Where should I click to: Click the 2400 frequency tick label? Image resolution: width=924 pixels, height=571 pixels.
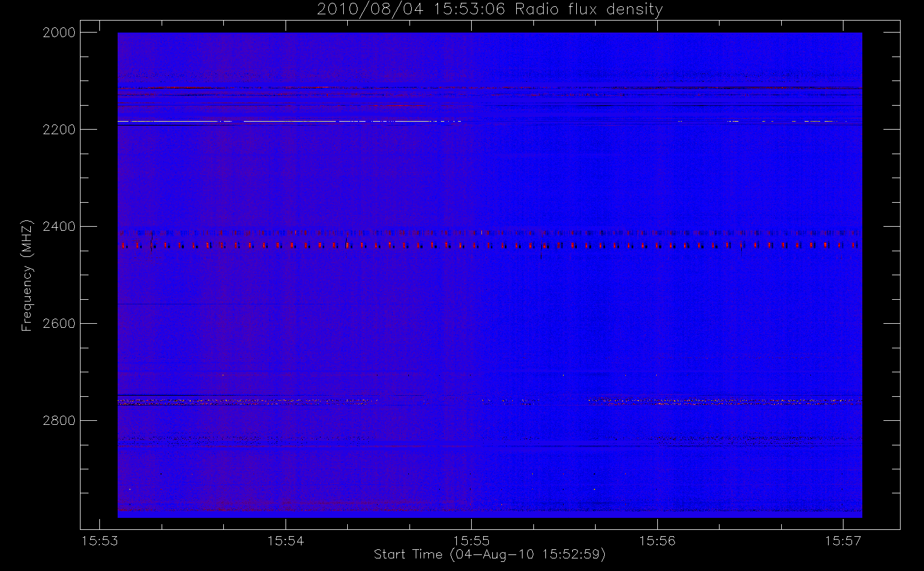click(x=59, y=227)
